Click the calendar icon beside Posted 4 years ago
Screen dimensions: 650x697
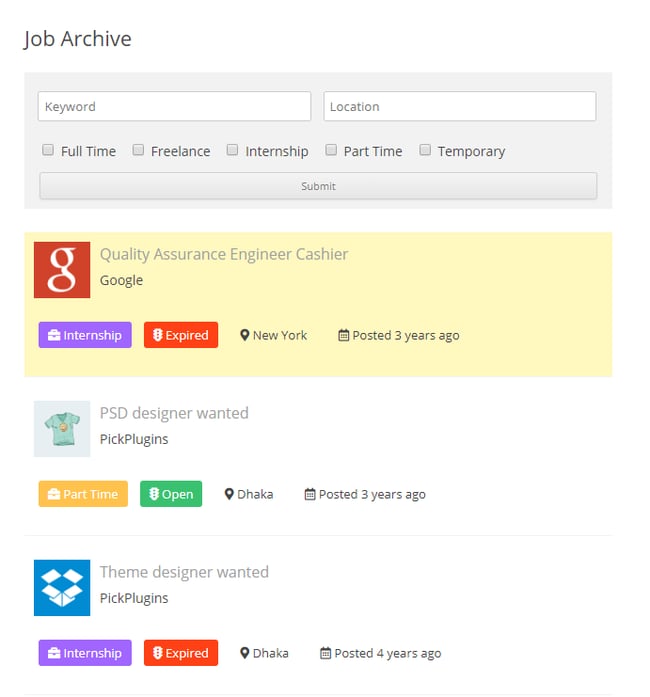pyautogui.click(x=325, y=654)
